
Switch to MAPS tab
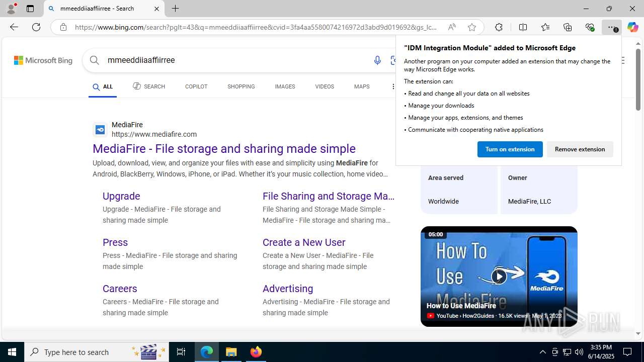(362, 86)
